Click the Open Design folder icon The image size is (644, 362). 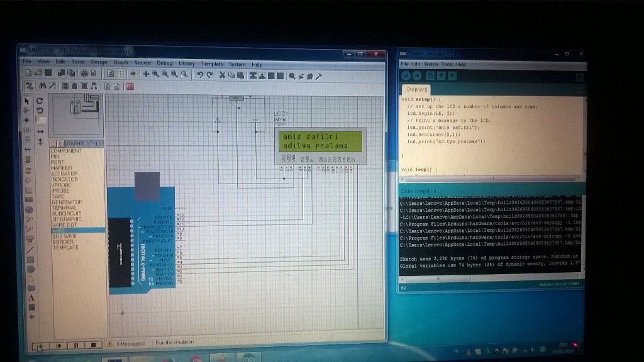pyautogui.click(x=38, y=73)
